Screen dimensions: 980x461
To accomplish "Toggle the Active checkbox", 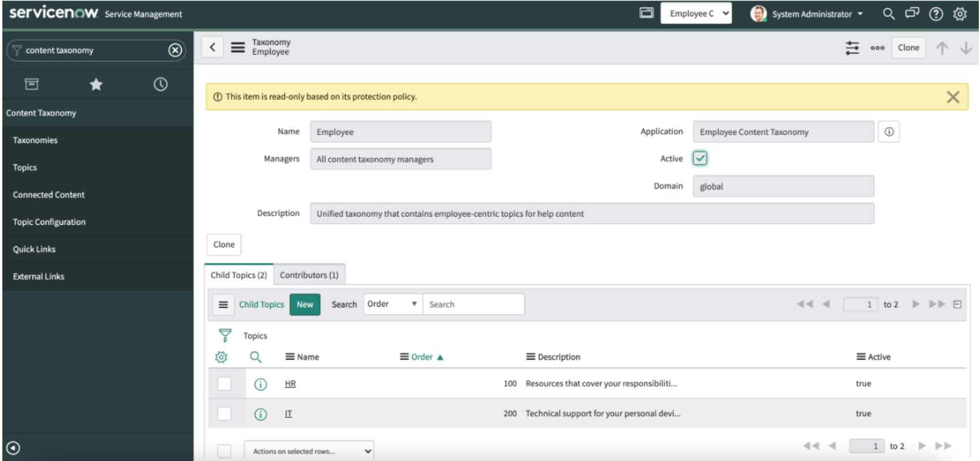I will (700, 159).
